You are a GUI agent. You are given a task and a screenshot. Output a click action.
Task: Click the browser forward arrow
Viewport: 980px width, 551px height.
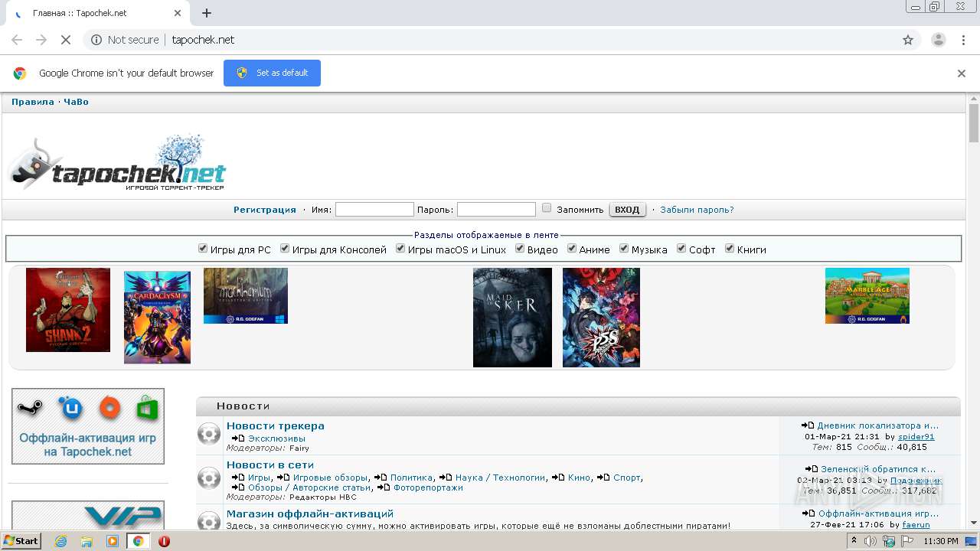[41, 40]
